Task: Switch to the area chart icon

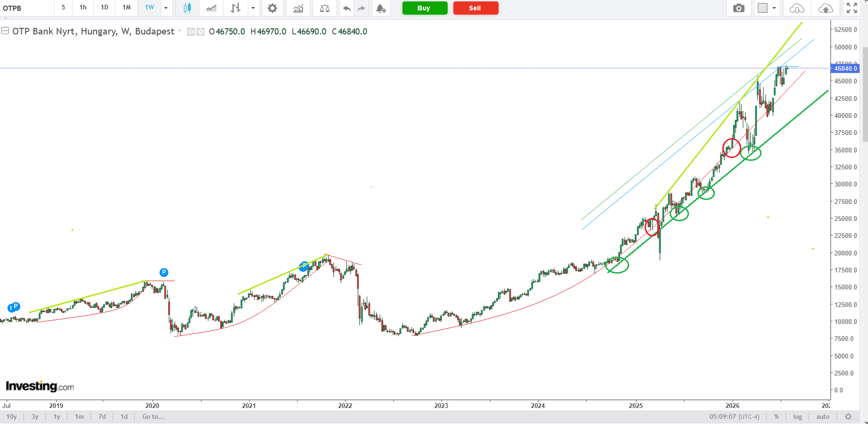Action: pyautogui.click(x=211, y=8)
